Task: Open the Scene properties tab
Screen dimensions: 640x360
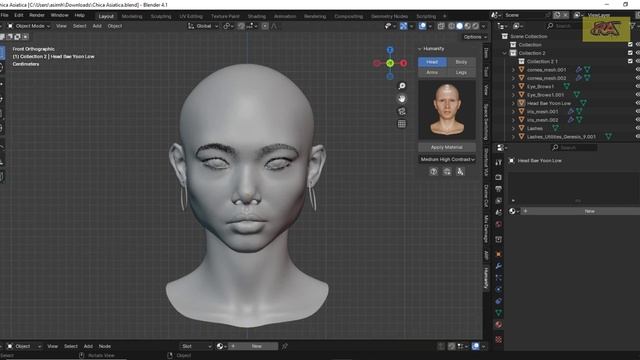Action: (498, 212)
